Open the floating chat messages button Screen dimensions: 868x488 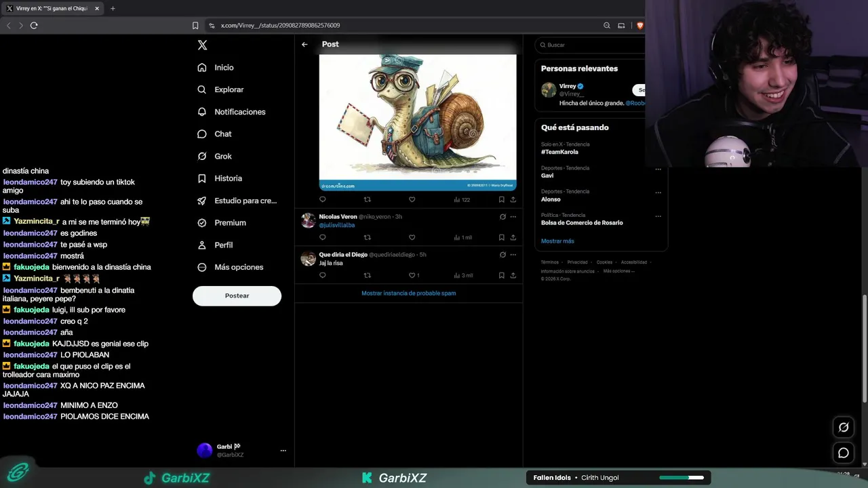click(844, 453)
